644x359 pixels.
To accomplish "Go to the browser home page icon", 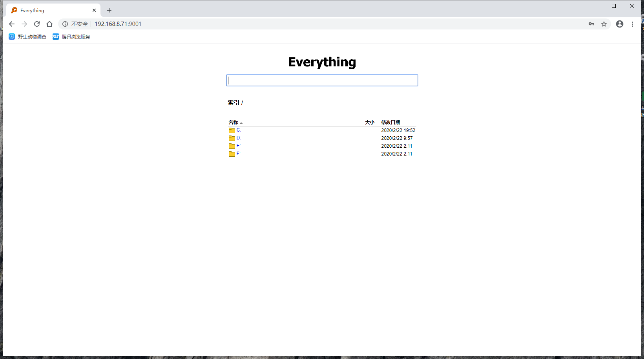I will pos(49,24).
